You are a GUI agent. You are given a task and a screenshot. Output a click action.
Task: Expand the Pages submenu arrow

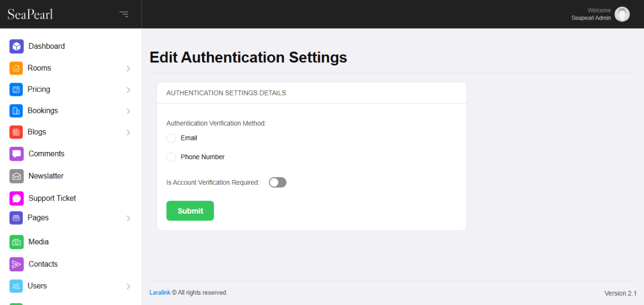(x=128, y=218)
